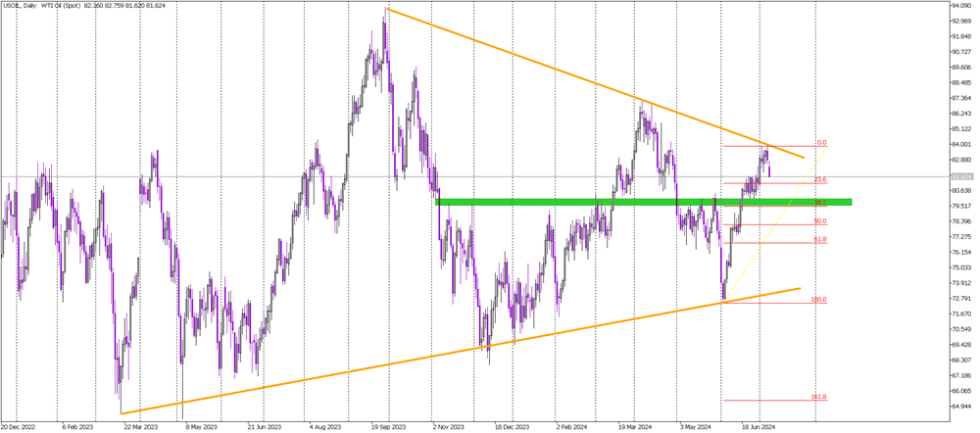Click the current price tag 81.624
Screen dimensions: 980x433
960,176
